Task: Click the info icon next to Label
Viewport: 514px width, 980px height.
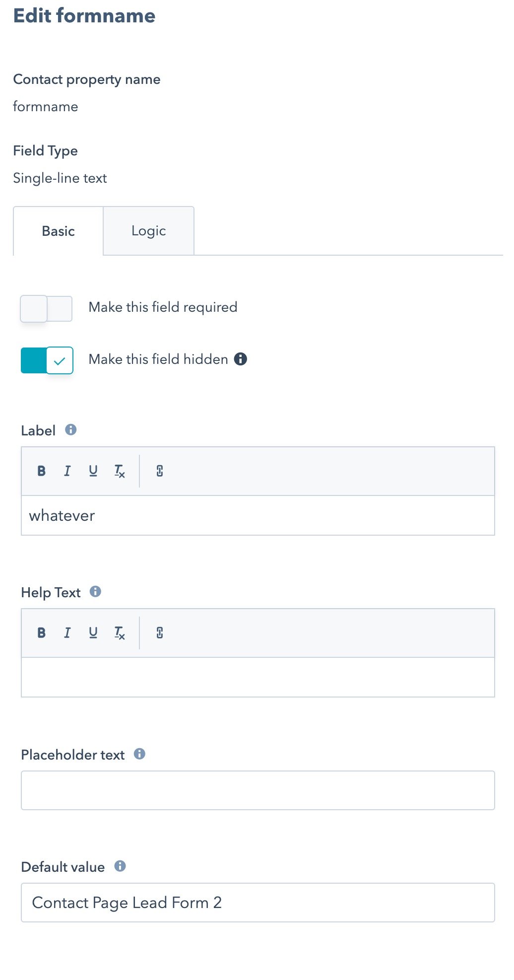Action: pyautogui.click(x=71, y=429)
